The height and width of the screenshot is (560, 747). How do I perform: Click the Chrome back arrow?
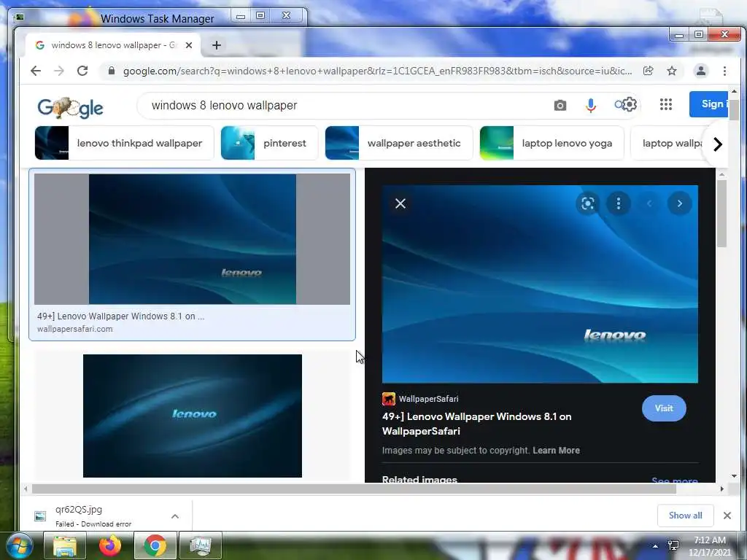(36, 71)
